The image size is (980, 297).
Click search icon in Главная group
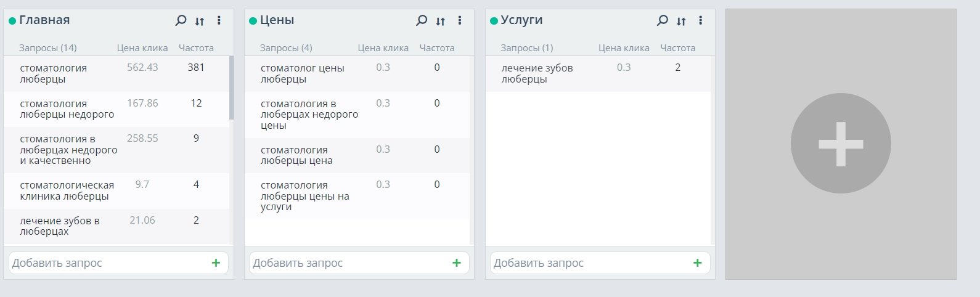coord(181,20)
